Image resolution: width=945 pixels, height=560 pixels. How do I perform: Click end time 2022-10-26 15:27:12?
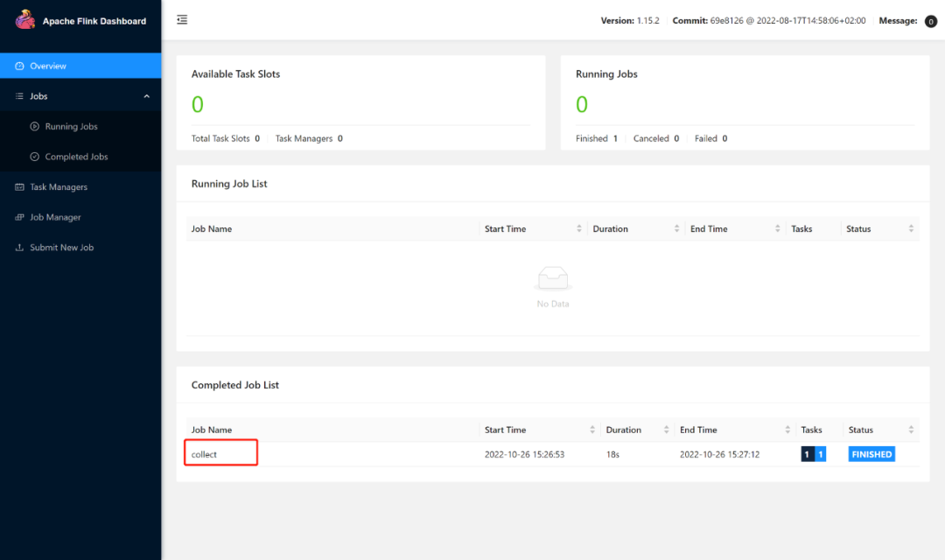[x=719, y=454]
